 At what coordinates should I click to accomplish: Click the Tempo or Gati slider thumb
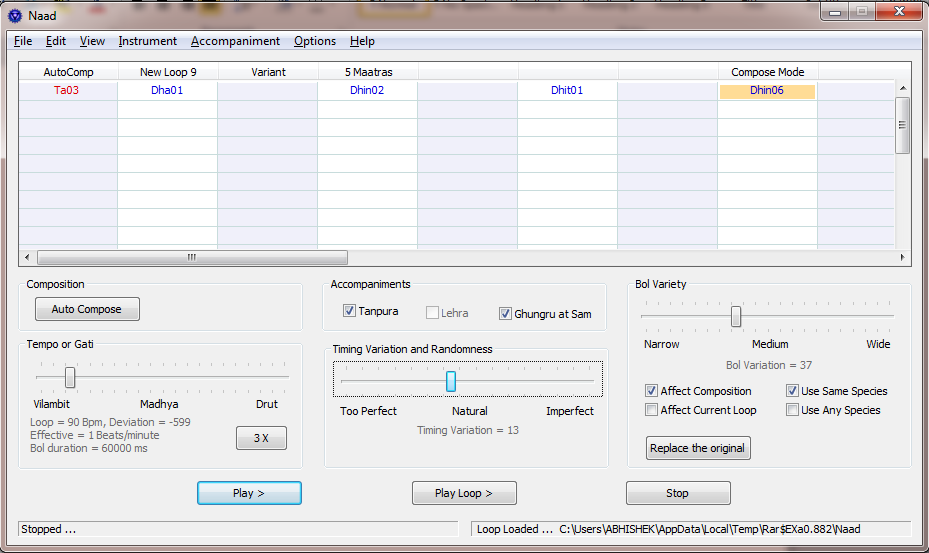(70, 377)
